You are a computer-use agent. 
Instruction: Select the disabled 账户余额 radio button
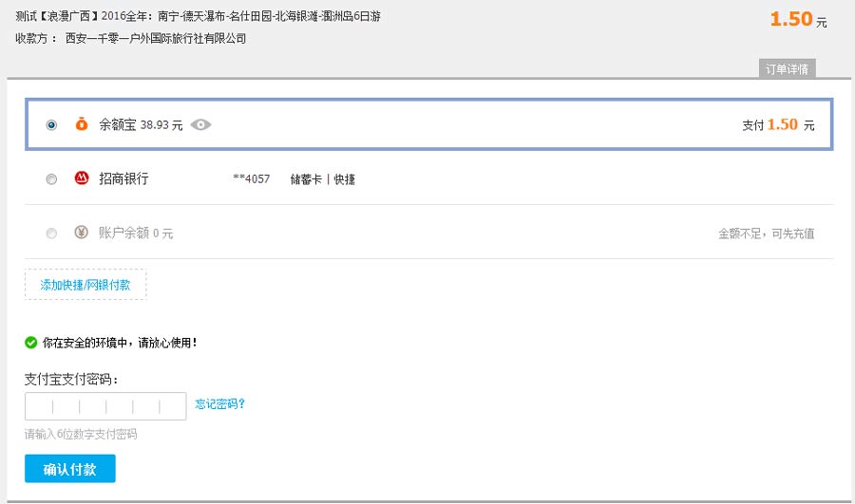coord(51,233)
